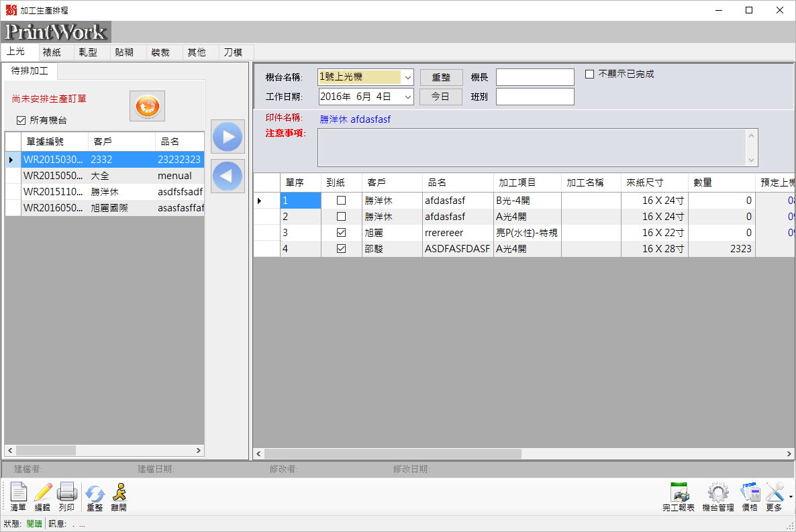Click the 16 X 28寸 size cell
Screen dimensions: 796x532
(654, 249)
